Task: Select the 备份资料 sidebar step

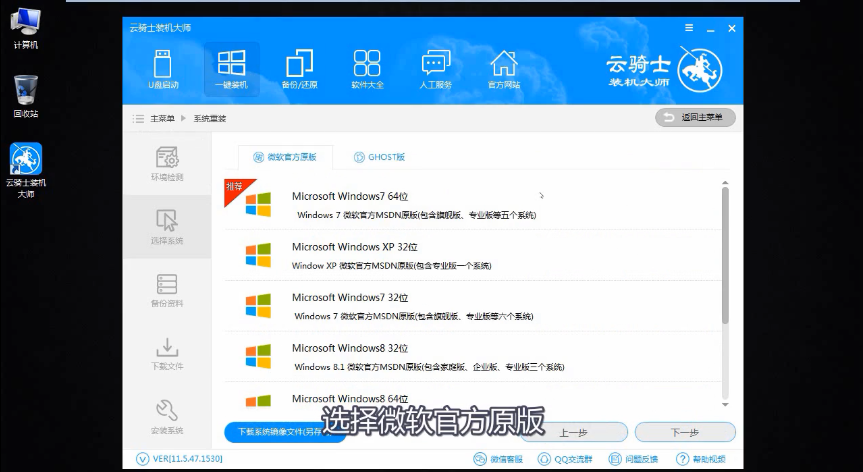Action: (x=167, y=290)
